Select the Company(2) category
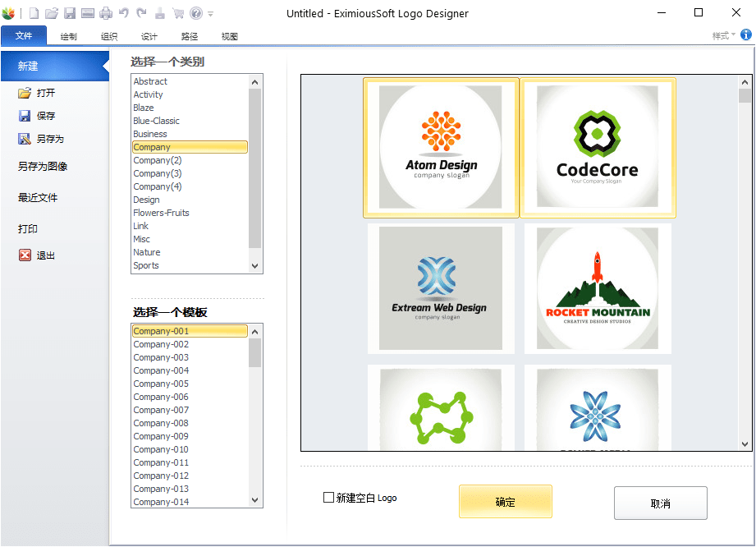This screenshot has width=756, height=547. point(190,160)
